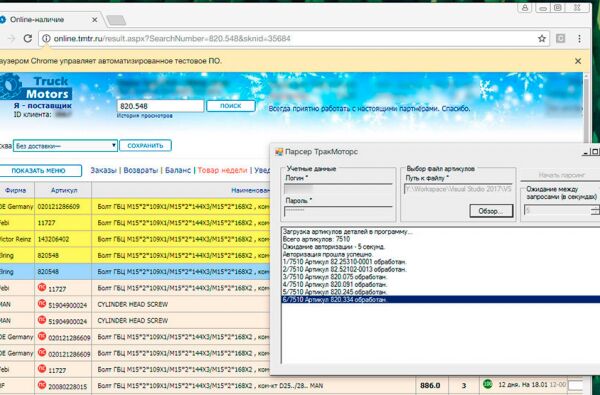Open the Заказы link
Image resolution: width=600 pixels, height=395 pixels.
(x=103, y=170)
